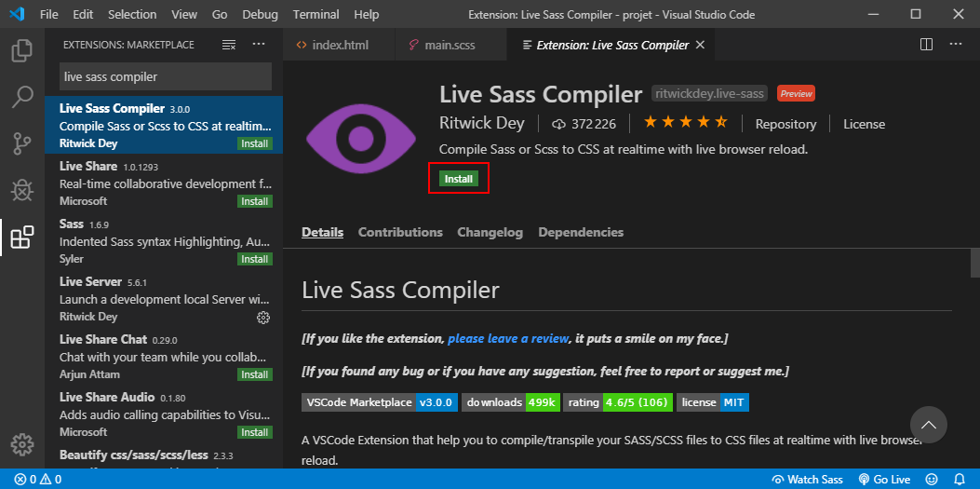
Task: Click the scroll-to-top arrow button
Action: click(x=928, y=425)
